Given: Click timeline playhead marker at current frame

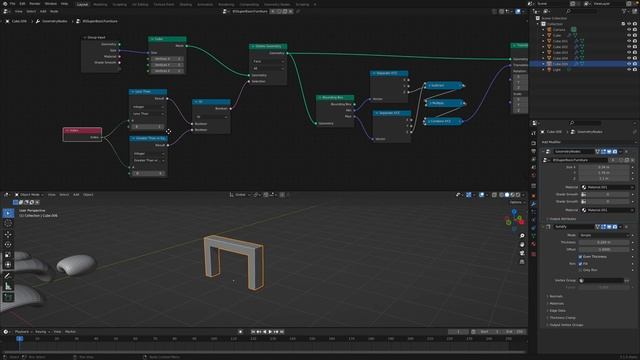Looking at the screenshot, I should (19, 338).
